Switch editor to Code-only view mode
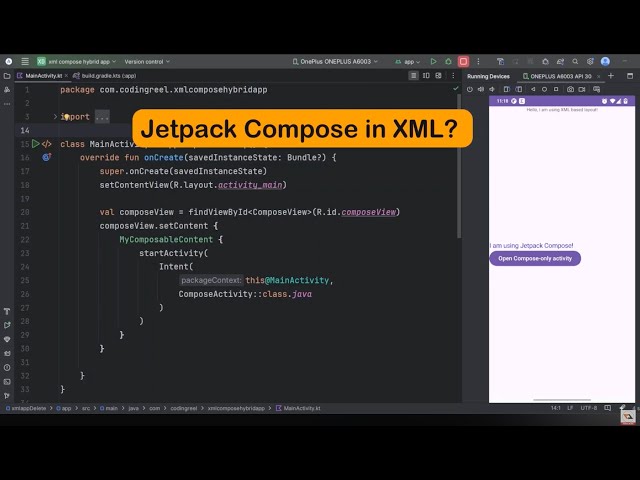Image resolution: width=640 pixels, height=480 pixels. pos(413,76)
